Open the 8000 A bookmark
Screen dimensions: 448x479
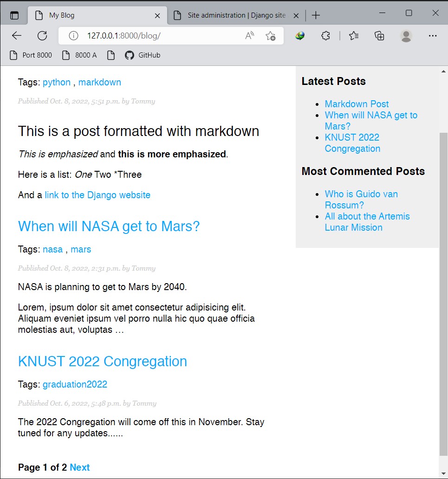tap(79, 55)
